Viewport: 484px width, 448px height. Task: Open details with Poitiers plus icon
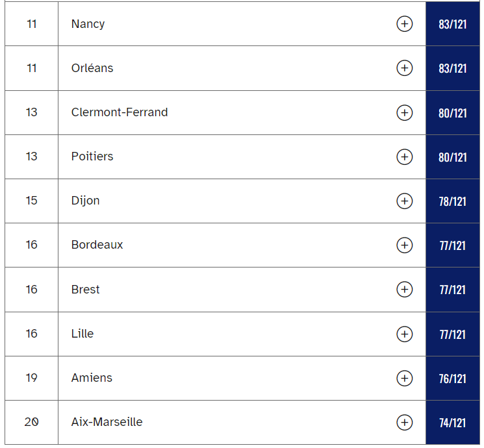(x=404, y=156)
